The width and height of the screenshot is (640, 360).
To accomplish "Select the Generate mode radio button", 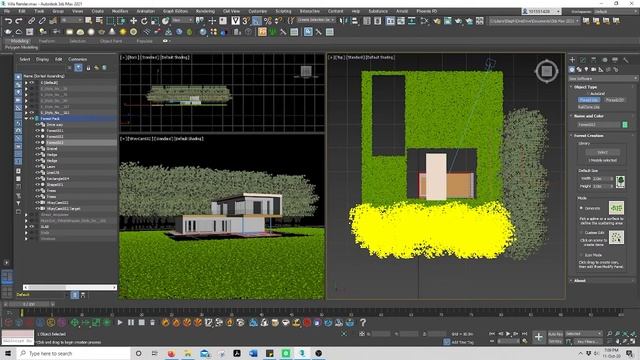I will click(x=581, y=208).
